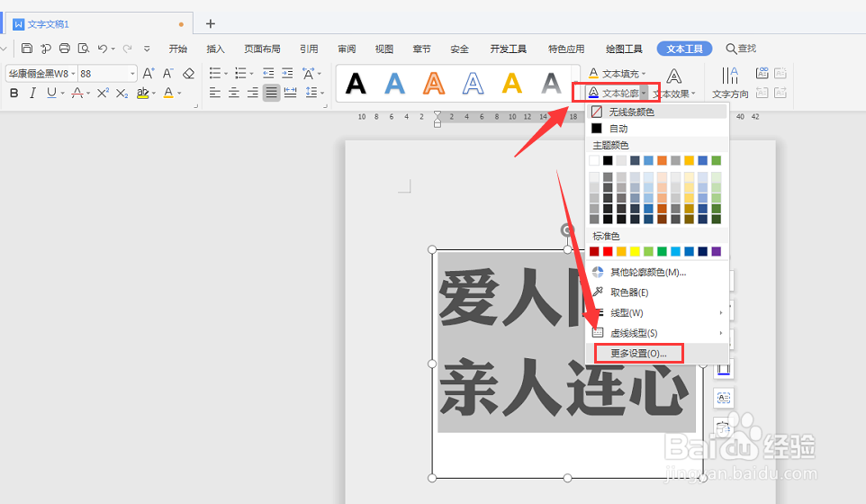Choose blue text style preset
The height and width of the screenshot is (504, 866).
395,84
